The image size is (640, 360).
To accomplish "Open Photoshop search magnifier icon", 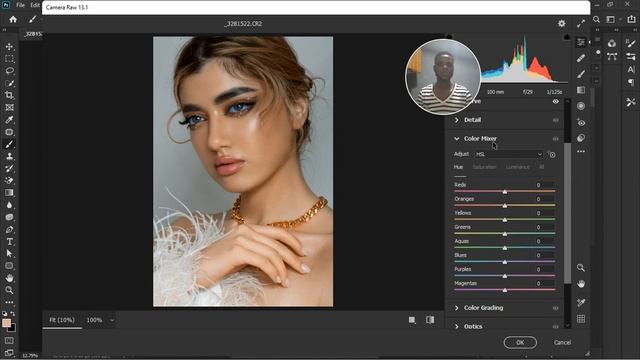I will pos(596,19).
